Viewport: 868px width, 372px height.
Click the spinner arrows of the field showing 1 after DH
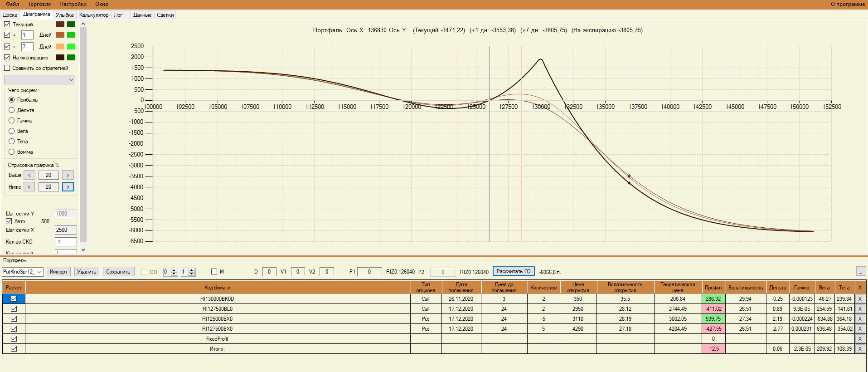[x=192, y=272]
